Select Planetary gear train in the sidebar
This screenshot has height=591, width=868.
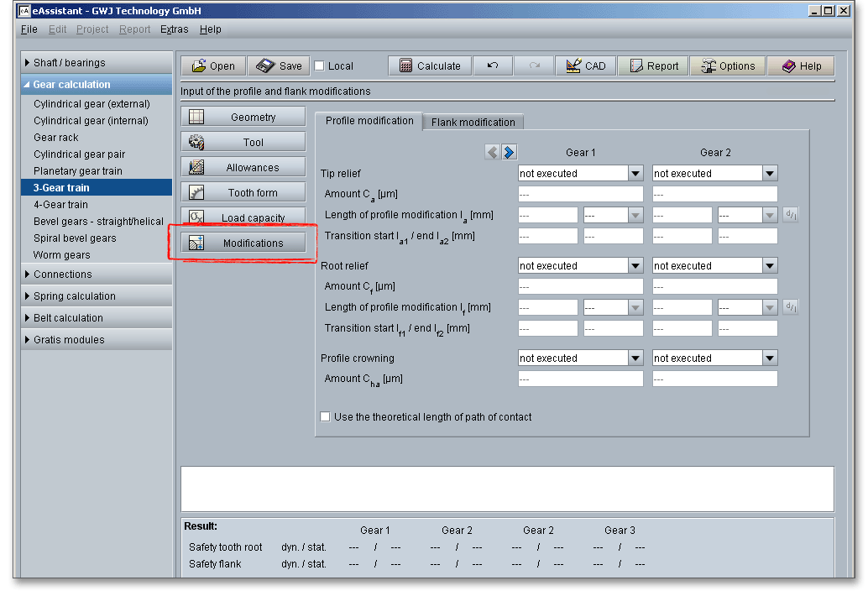[x=78, y=171]
